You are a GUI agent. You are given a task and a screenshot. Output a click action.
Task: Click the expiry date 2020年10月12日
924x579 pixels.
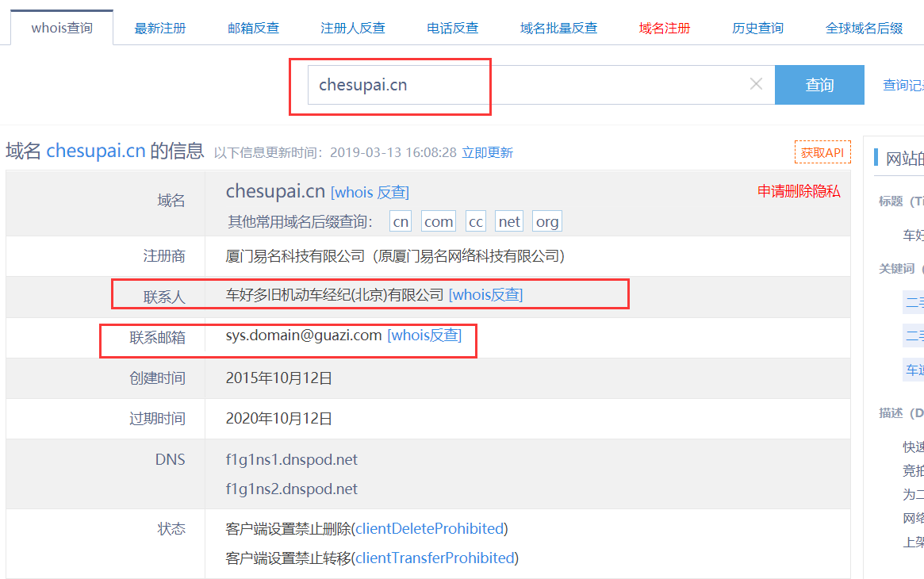pos(278,418)
